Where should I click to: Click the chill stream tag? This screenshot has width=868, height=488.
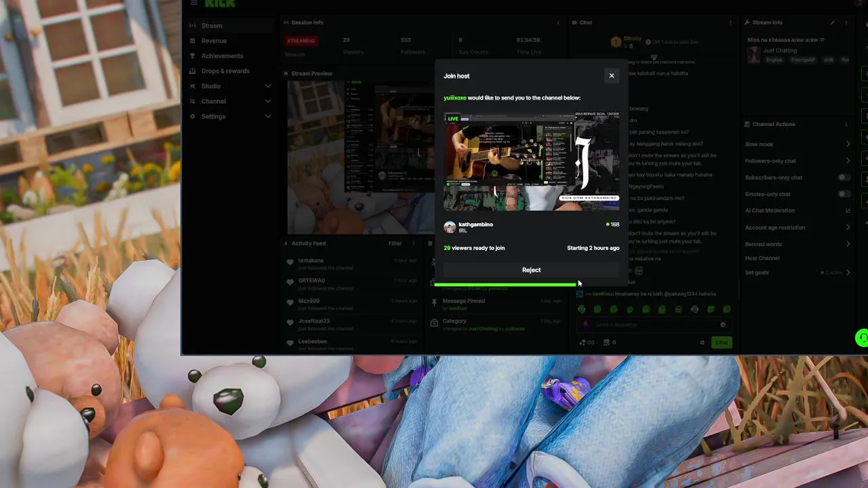tap(829, 60)
